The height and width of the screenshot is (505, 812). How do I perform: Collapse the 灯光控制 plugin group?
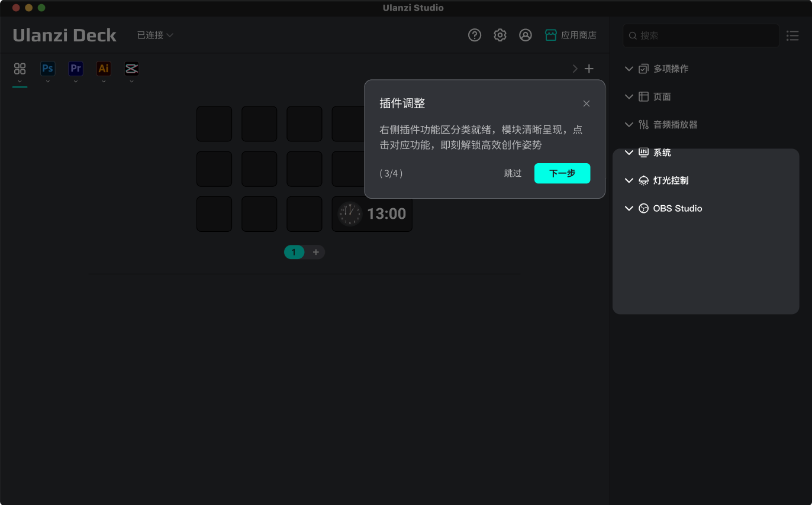point(629,180)
